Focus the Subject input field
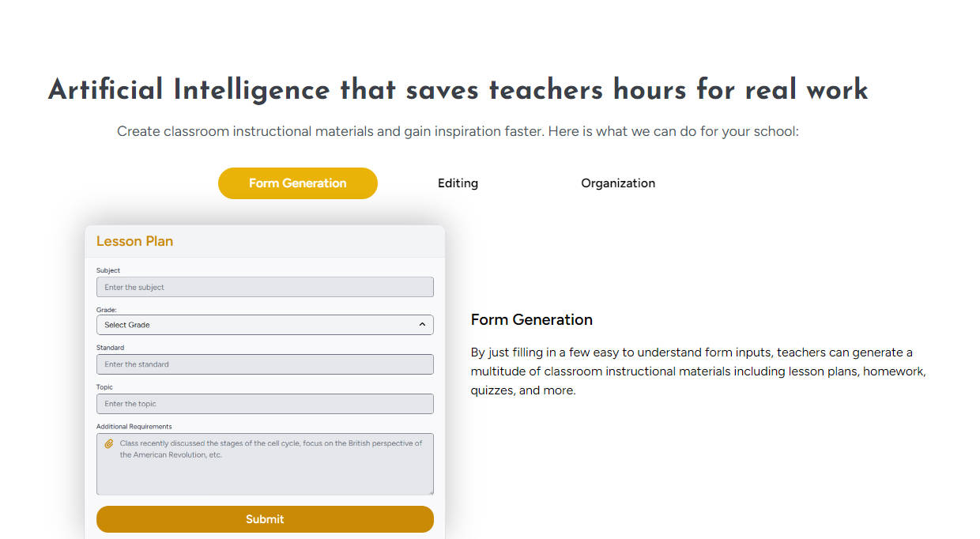Viewport: 980px width, 539px height. tap(265, 287)
